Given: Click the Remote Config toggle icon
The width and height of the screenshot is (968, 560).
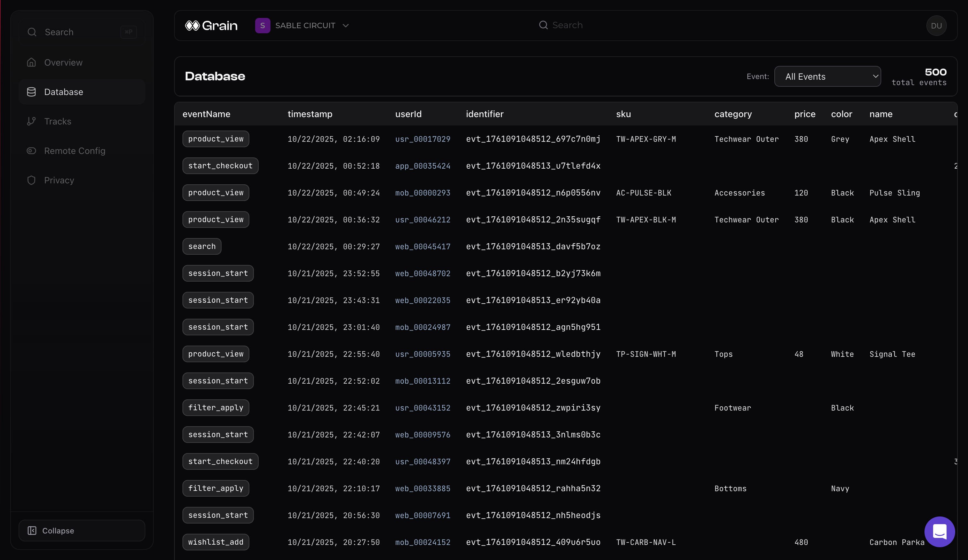Looking at the screenshot, I should [31, 151].
